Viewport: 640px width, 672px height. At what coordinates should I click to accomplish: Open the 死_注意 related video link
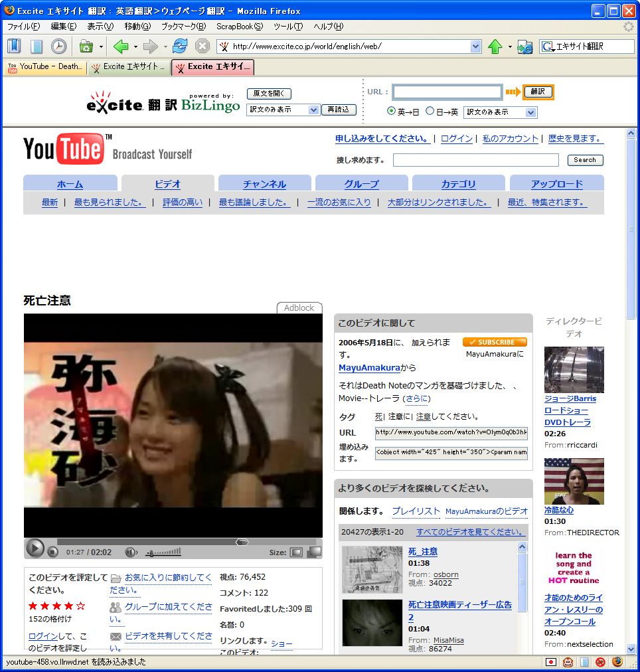(423, 552)
